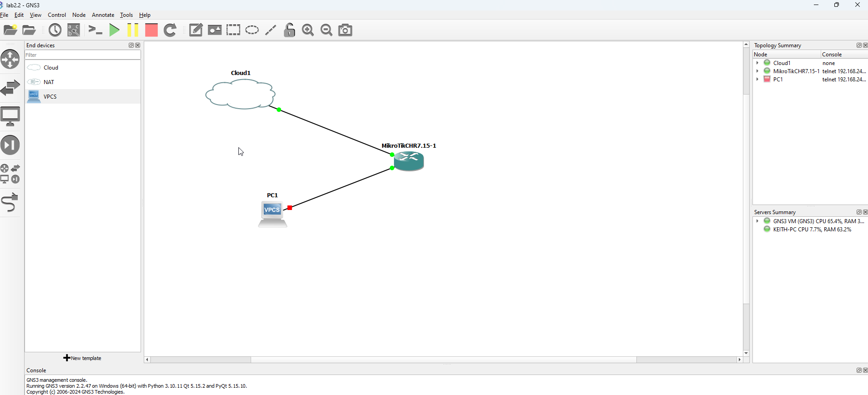This screenshot has width=868, height=395.
Task: Reload all nodes icon
Action: (170, 30)
